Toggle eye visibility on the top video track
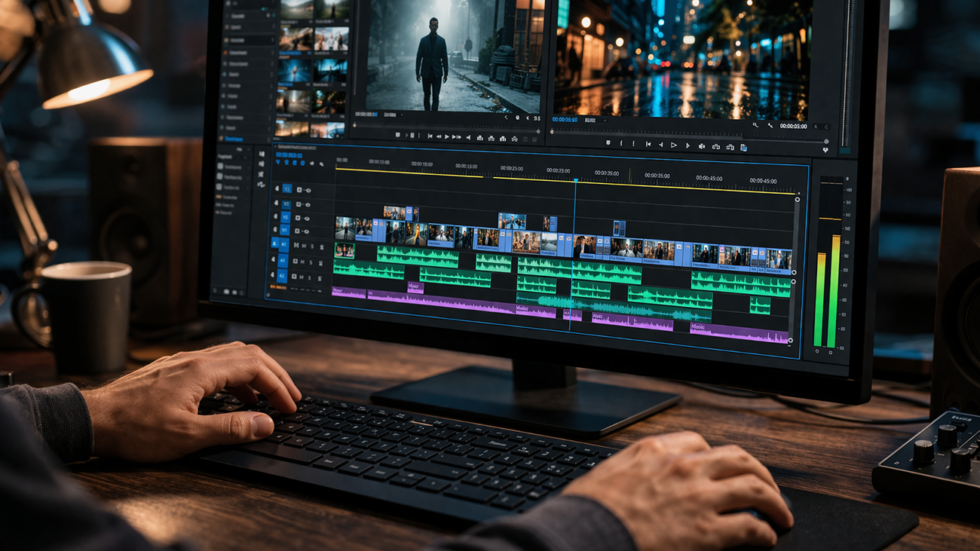Image resolution: width=980 pixels, height=551 pixels. pyautogui.click(x=308, y=190)
